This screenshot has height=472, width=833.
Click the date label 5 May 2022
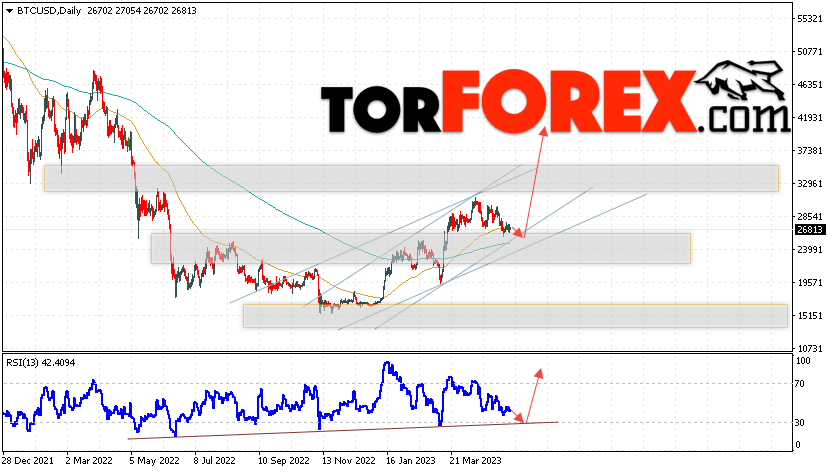[155, 460]
